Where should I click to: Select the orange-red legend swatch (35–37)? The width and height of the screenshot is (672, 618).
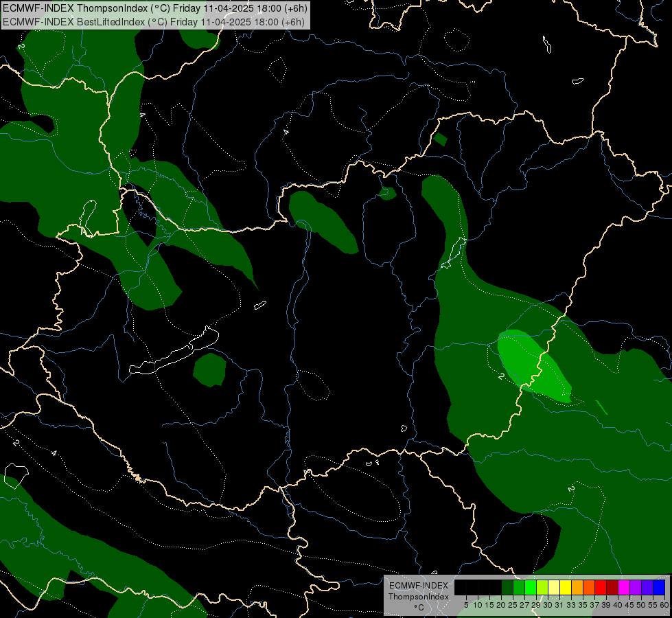tap(589, 587)
